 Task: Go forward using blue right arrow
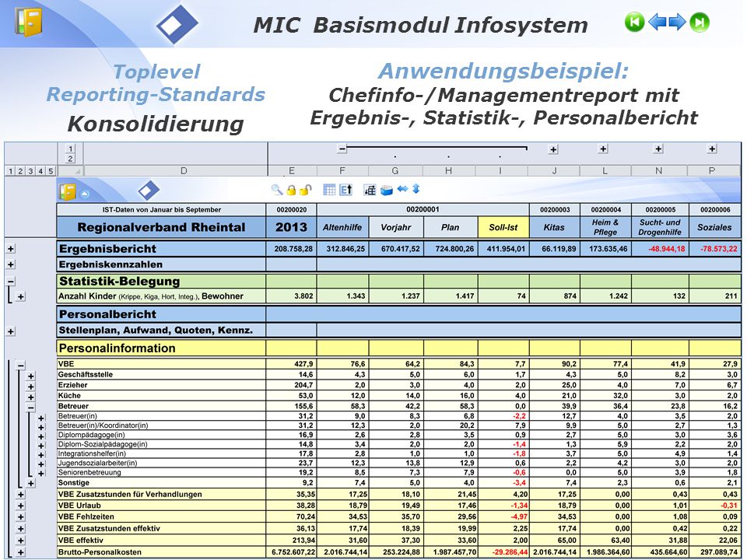point(677,22)
